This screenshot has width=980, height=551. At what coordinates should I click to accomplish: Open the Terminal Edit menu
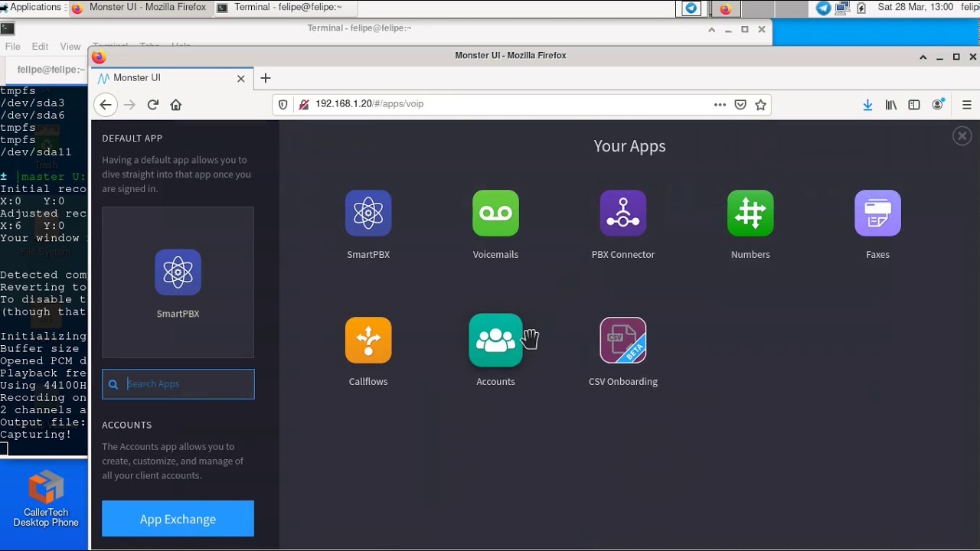(40, 47)
